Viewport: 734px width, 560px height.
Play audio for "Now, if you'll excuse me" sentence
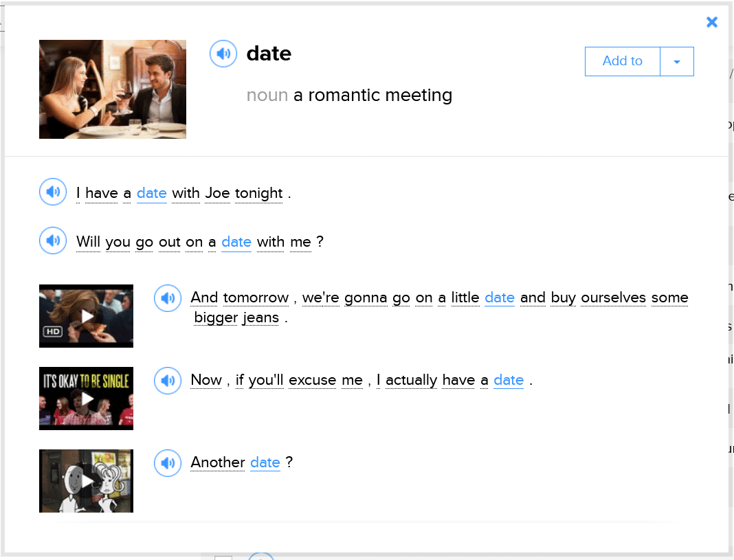click(x=167, y=381)
